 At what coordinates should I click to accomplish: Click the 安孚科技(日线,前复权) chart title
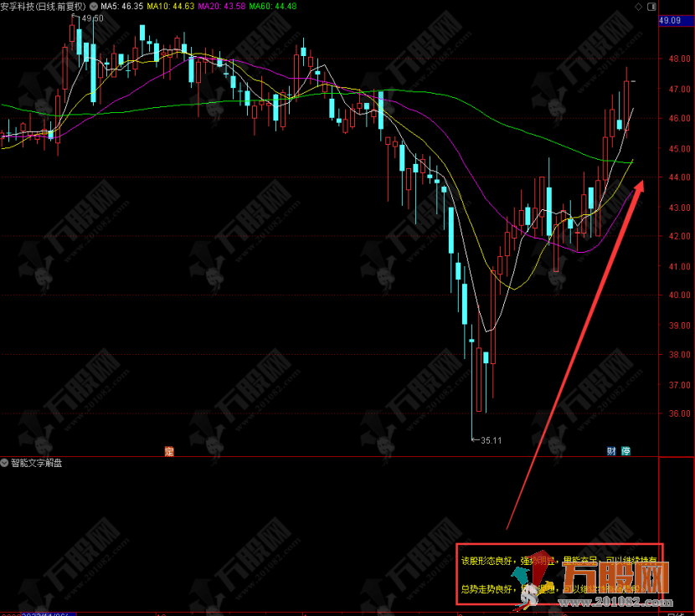click(x=43, y=7)
